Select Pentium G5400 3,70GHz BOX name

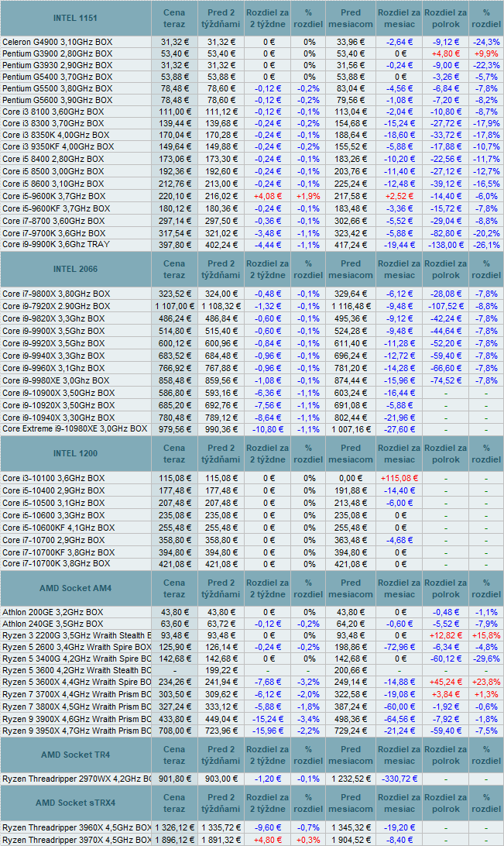(x=57, y=77)
